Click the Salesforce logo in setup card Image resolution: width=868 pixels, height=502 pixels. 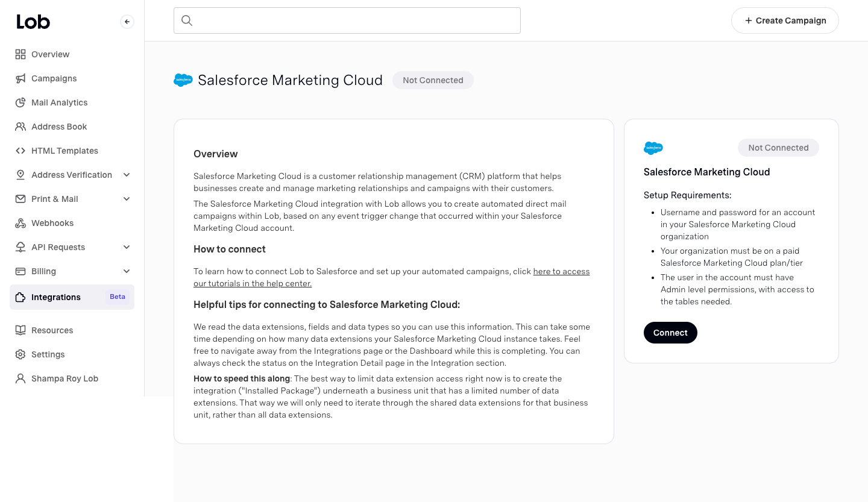[x=653, y=148]
